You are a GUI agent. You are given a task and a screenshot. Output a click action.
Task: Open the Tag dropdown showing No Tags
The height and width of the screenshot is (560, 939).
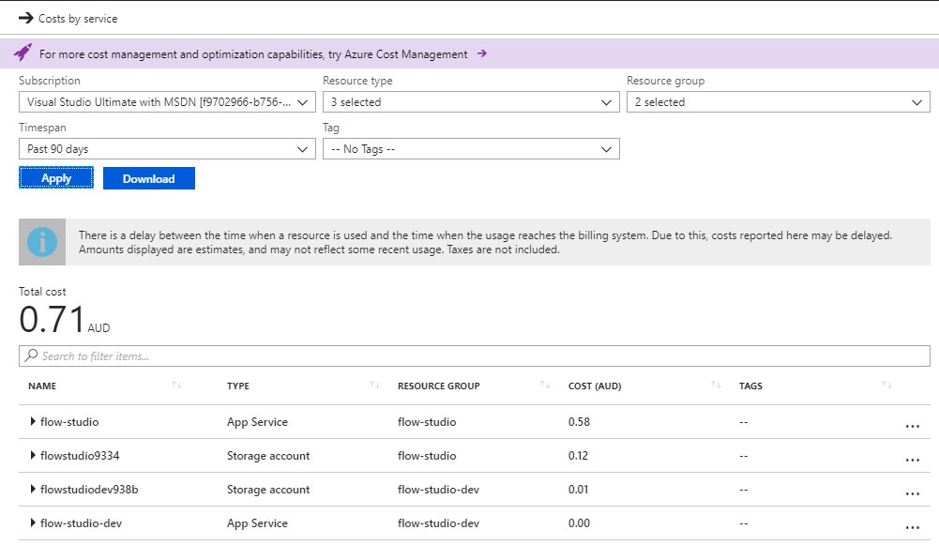471,148
